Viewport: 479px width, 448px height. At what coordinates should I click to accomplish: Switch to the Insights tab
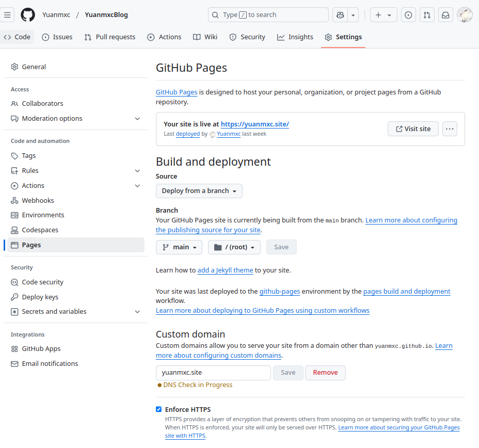pyautogui.click(x=295, y=37)
